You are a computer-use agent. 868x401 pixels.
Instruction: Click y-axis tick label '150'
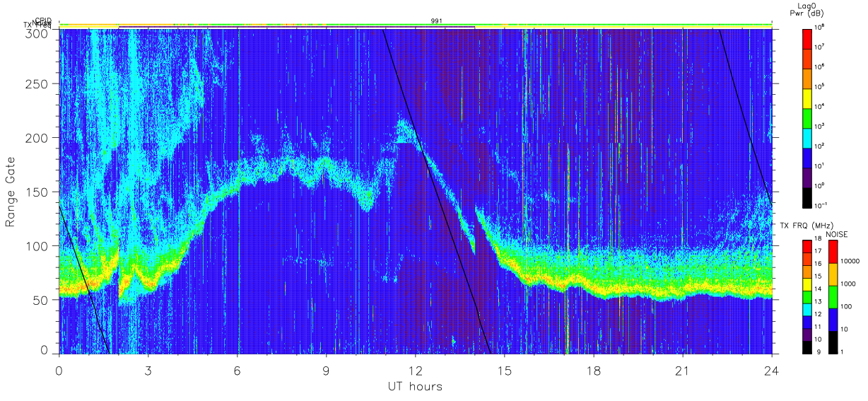coord(38,192)
